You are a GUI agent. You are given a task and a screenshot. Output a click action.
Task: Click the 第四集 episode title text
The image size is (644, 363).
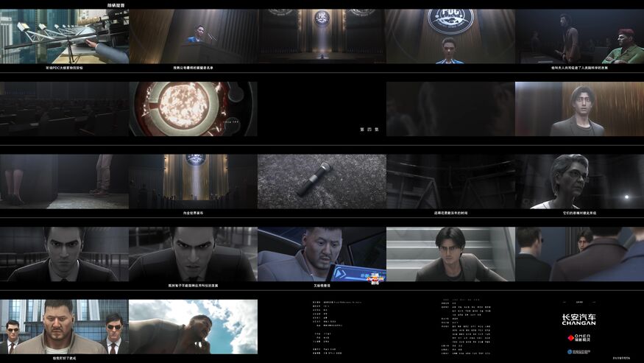(x=369, y=129)
